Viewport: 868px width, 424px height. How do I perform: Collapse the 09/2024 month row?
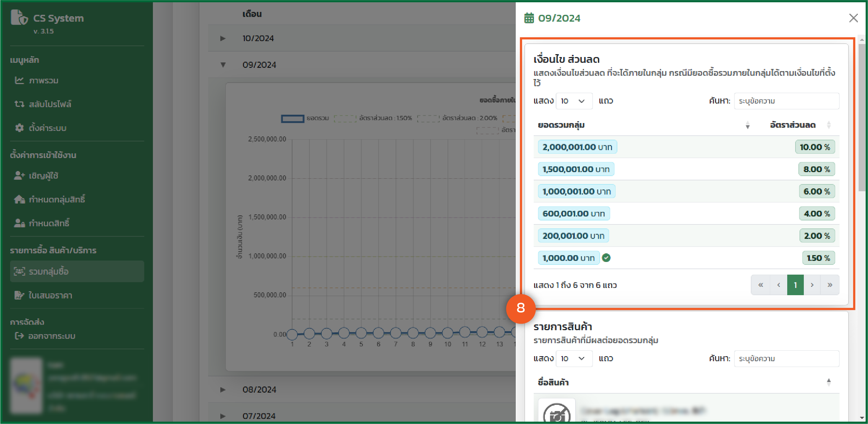pos(223,65)
